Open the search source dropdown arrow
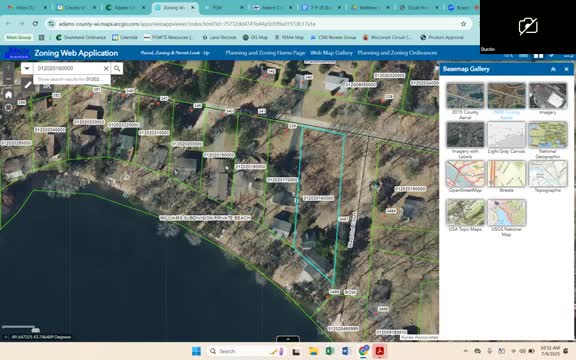This screenshot has height=360, width=576. 27,68
